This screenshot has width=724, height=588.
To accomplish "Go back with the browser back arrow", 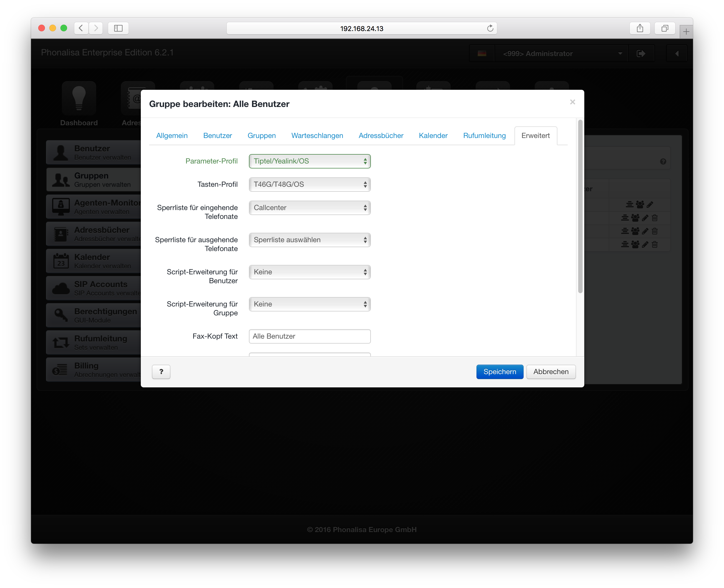I will pos(81,29).
